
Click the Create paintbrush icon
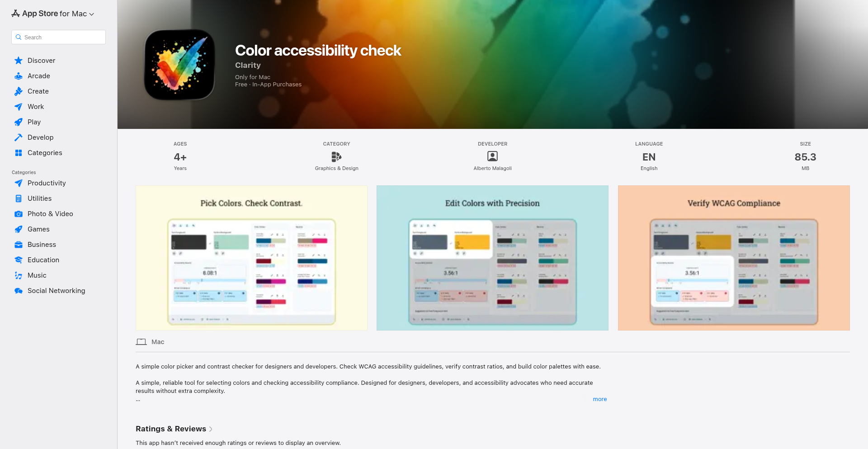19,91
